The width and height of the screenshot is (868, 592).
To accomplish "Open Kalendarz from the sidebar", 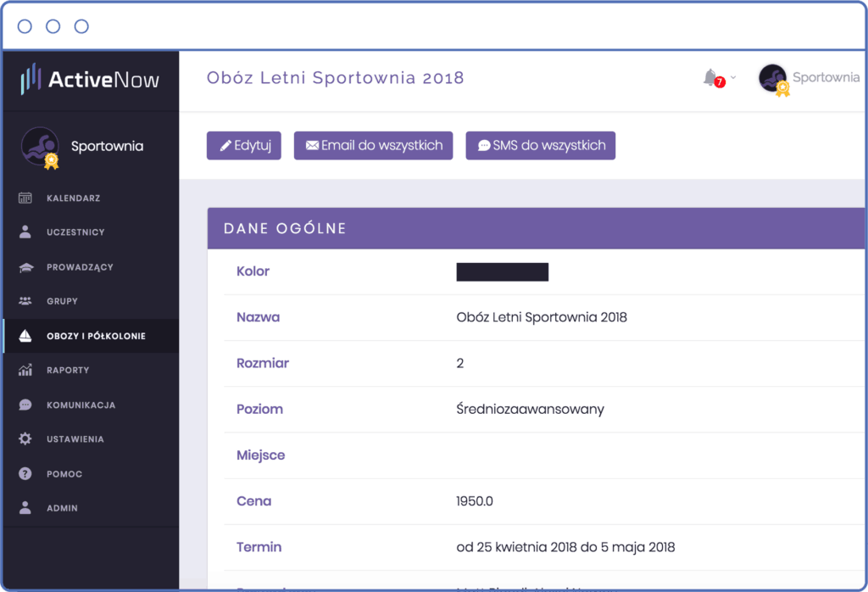I will point(73,198).
